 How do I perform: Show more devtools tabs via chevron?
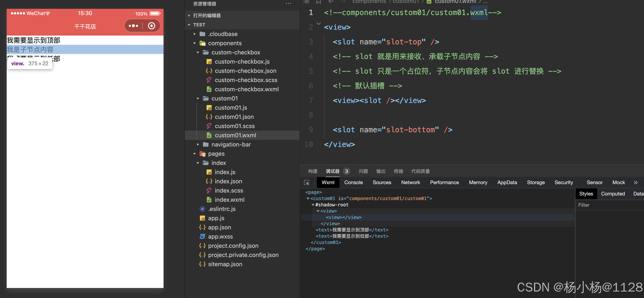(635, 183)
